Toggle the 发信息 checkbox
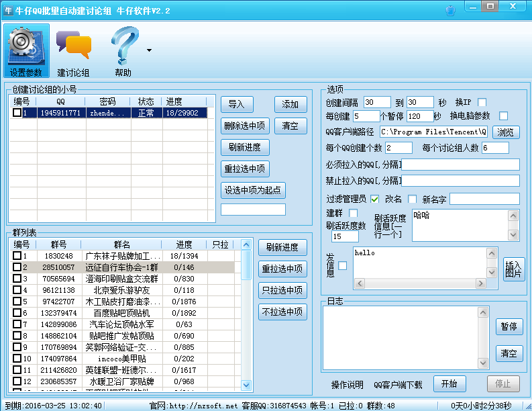The width and height of the screenshot is (532, 411). [x=343, y=266]
